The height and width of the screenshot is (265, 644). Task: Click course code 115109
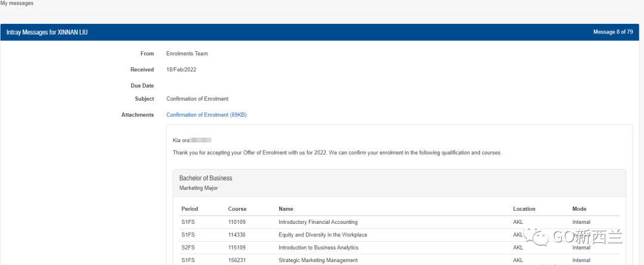236,248
